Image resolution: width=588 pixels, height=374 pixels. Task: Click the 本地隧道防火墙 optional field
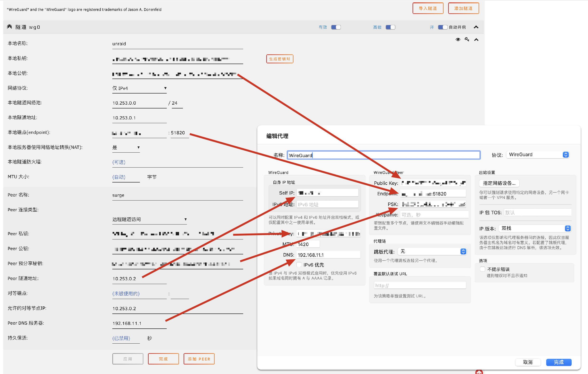178,162
